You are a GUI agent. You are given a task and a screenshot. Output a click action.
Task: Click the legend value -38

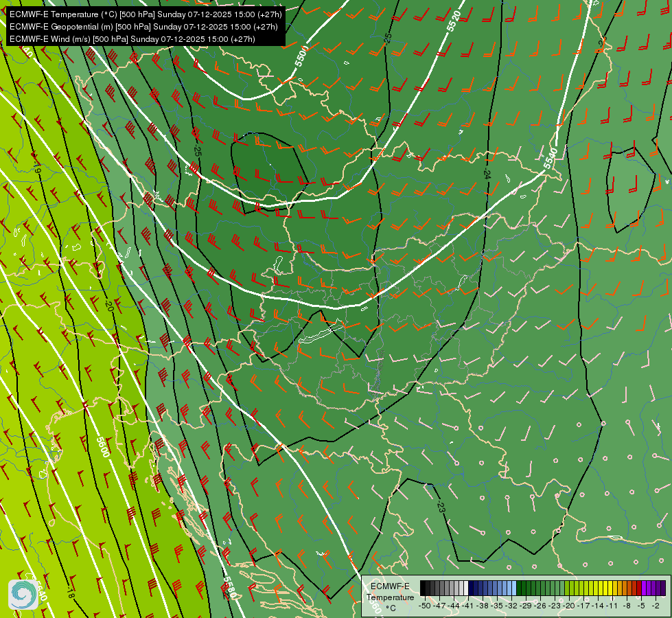click(x=483, y=606)
